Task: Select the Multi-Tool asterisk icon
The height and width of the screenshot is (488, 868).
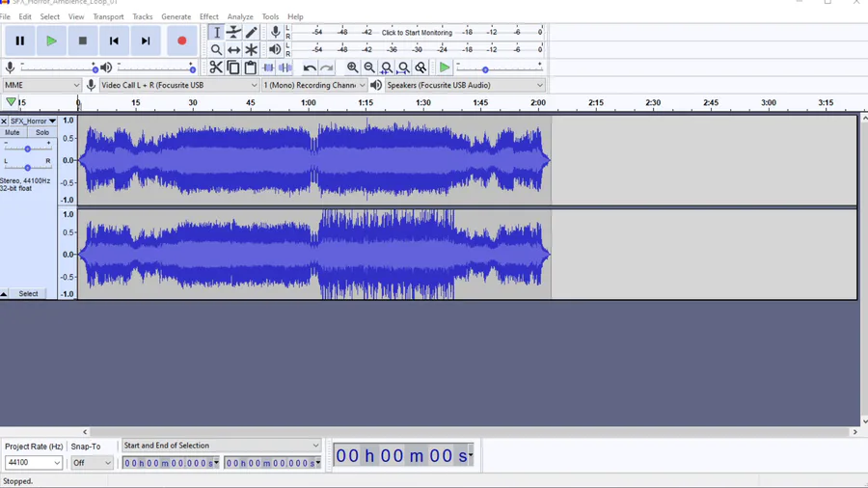Action: click(x=252, y=50)
